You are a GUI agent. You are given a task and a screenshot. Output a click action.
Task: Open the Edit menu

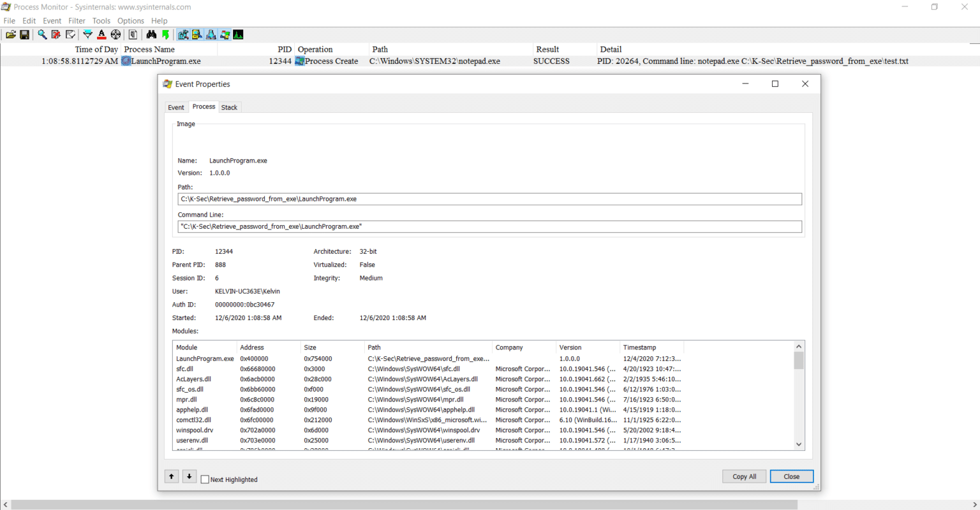(29, 20)
